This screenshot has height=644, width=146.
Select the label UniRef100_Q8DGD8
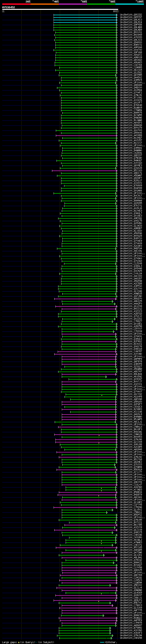pyautogui.click(x=131, y=85)
